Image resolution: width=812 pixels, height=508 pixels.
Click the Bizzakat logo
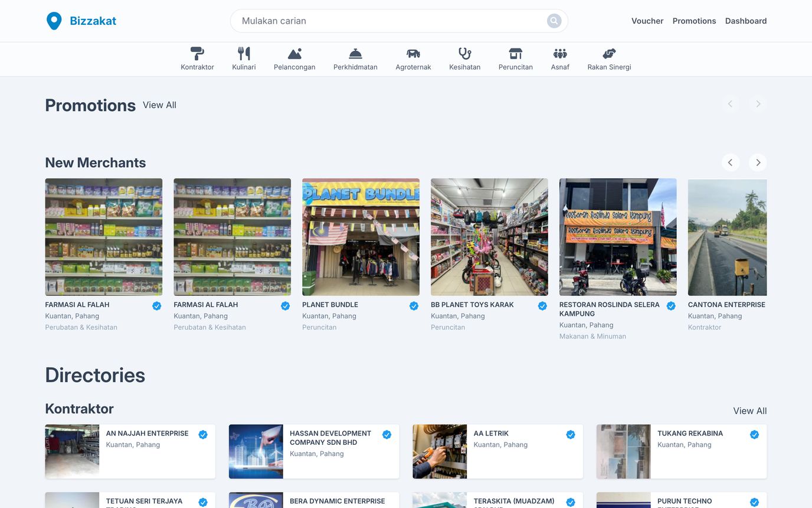click(x=81, y=21)
